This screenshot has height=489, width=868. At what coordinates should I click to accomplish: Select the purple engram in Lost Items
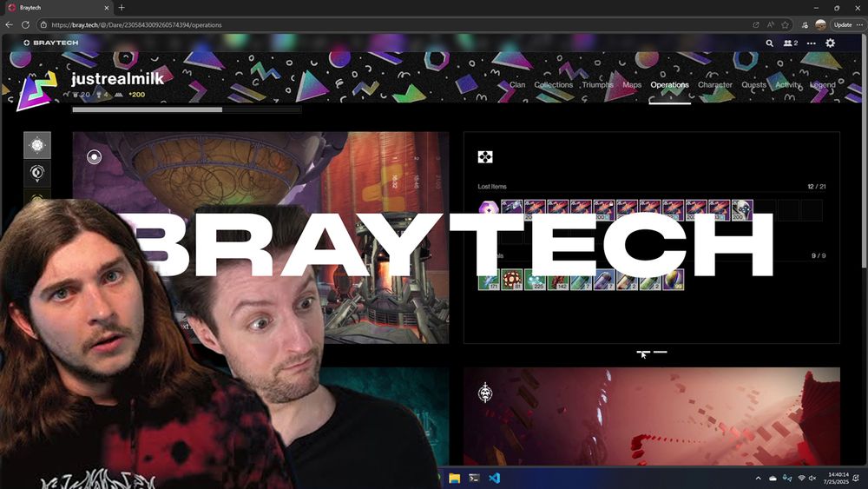488,210
